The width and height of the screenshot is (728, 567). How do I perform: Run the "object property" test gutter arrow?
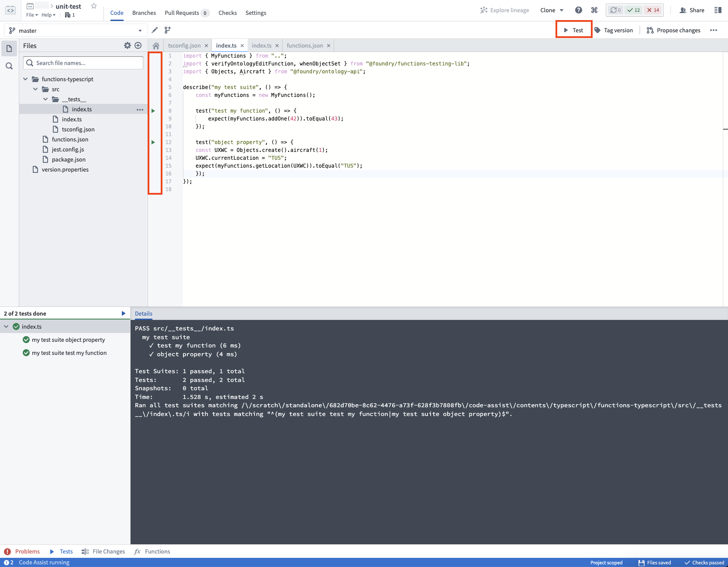(x=153, y=142)
